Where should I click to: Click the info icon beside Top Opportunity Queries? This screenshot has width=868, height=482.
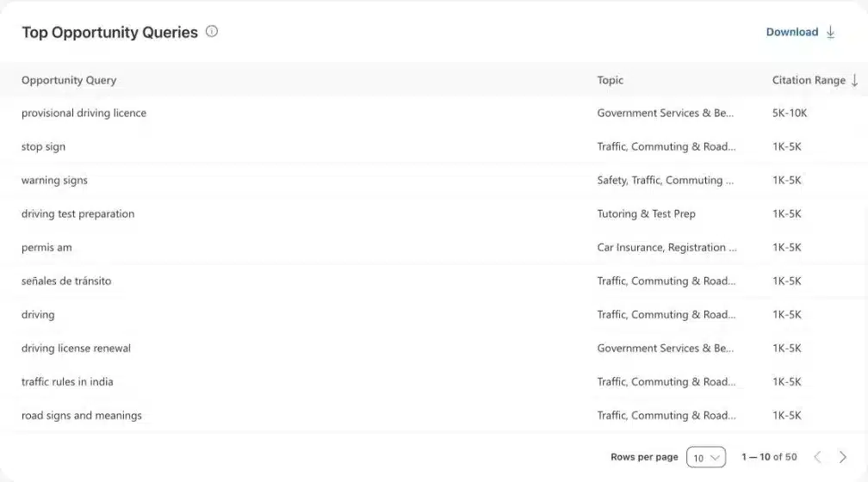click(212, 32)
